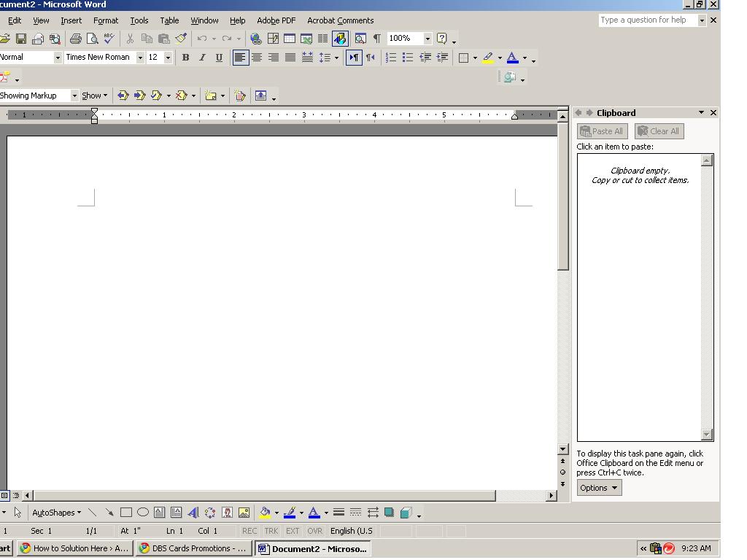
Task: Click the vertical scrollbar down arrow
Action: pos(562,449)
